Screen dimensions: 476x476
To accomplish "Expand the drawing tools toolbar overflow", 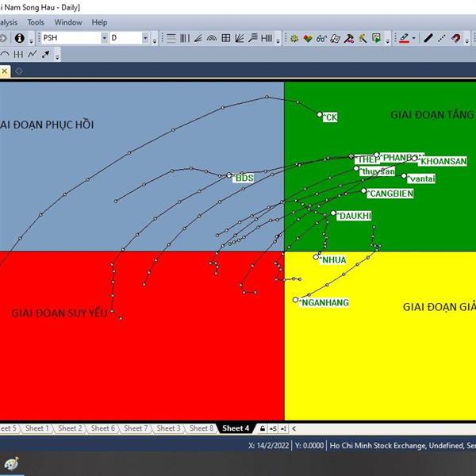I will [x=278, y=40].
